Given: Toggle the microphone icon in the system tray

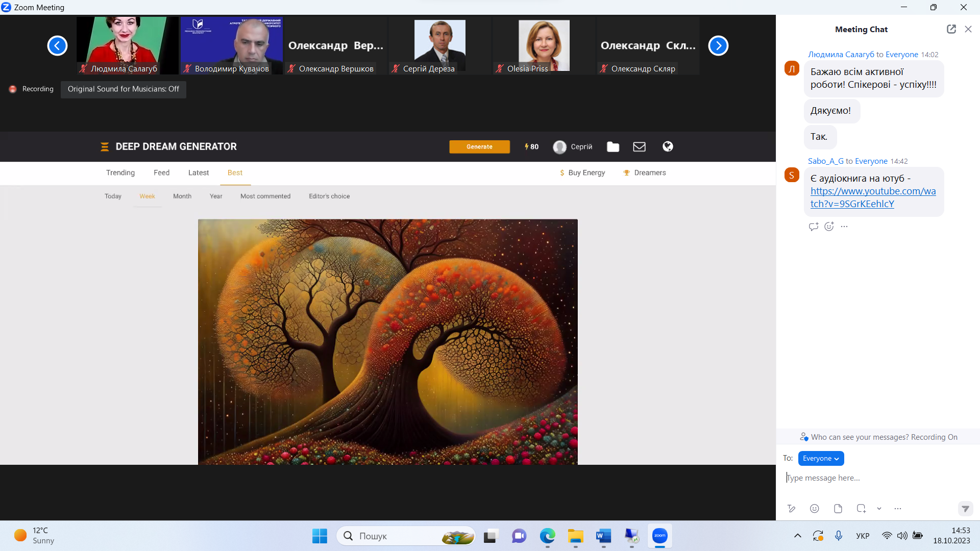Looking at the screenshot, I should [838, 536].
